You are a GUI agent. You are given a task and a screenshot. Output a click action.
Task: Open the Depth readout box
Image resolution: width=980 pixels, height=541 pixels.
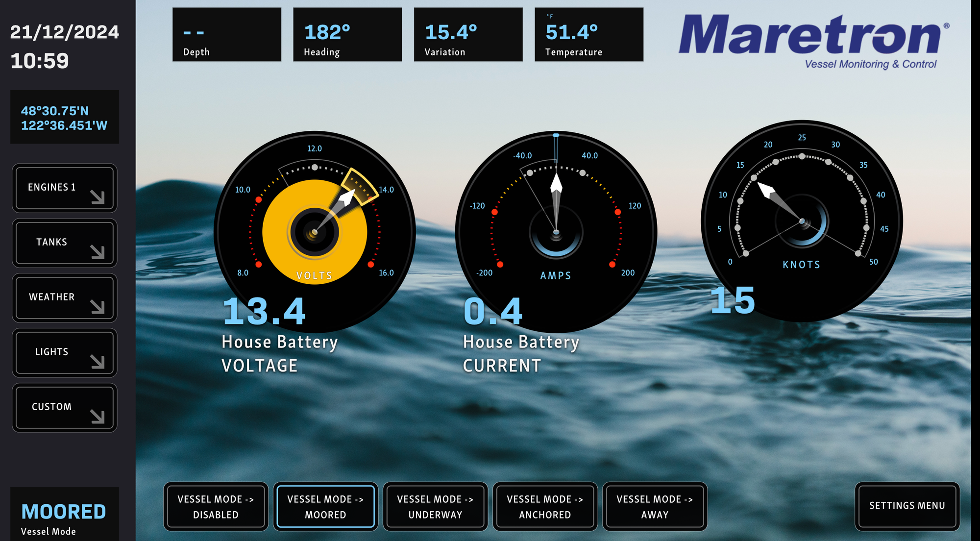(x=227, y=34)
